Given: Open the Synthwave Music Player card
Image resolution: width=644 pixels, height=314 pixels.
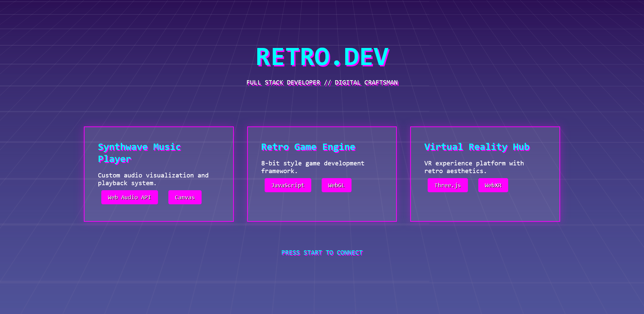Looking at the screenshot, I should [159, 174].
